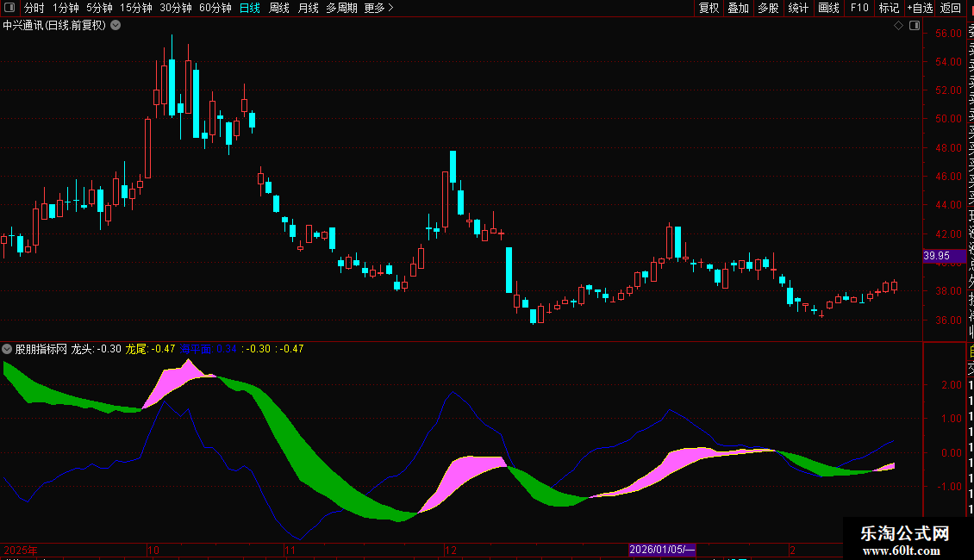Select the 15分钟 period tab

(136, 8)
